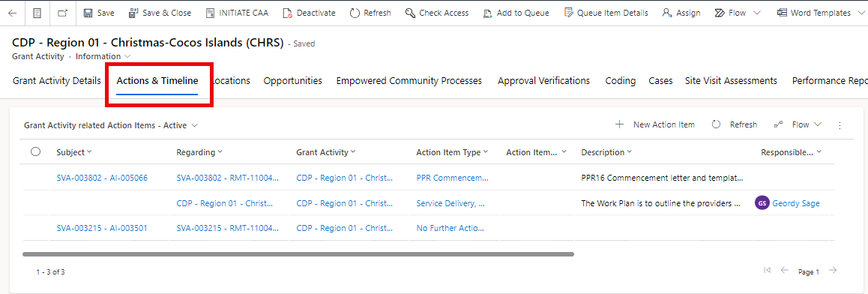
Task: Open the truncated Action Item... column menu
Action: (x=537, y=152)
